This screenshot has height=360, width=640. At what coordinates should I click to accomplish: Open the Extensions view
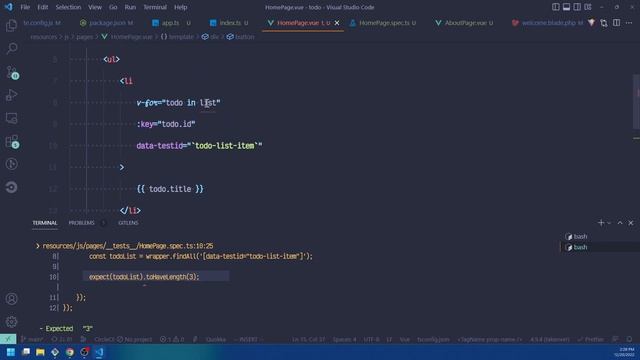11,141
